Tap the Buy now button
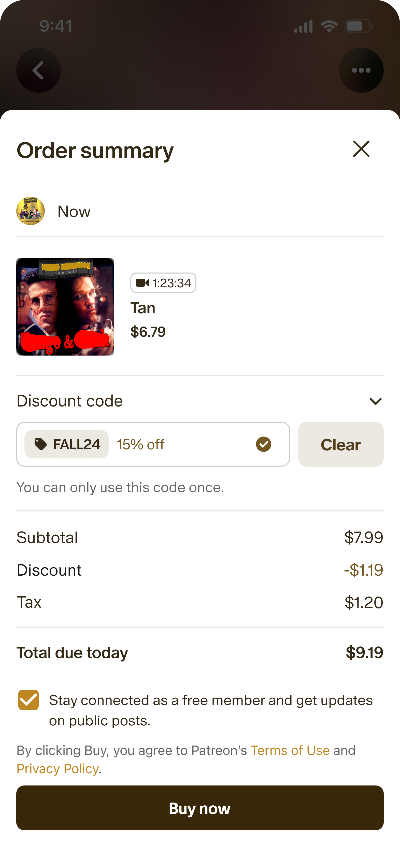400x868 pixels. tap(200, 808)
